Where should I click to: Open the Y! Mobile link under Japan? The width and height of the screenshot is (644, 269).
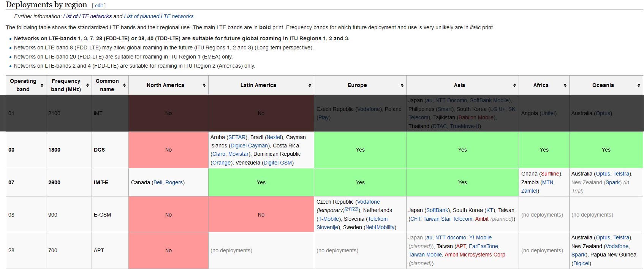[480, 237]
